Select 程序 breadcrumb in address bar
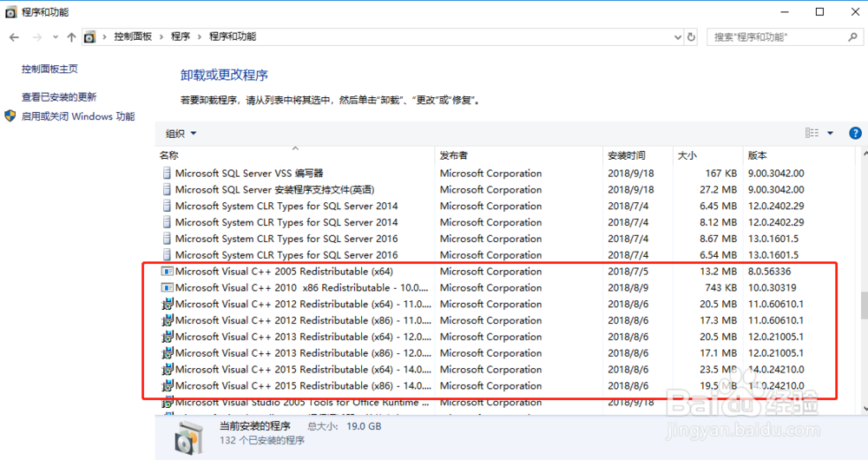 point(181,36)
